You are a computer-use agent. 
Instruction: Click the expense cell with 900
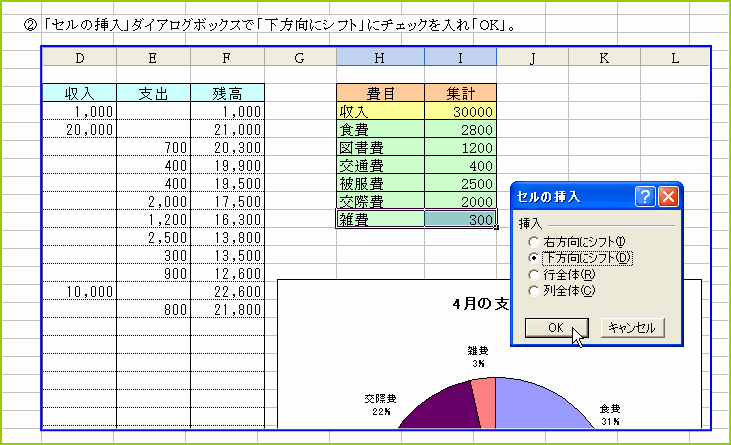tap(153, 273)
